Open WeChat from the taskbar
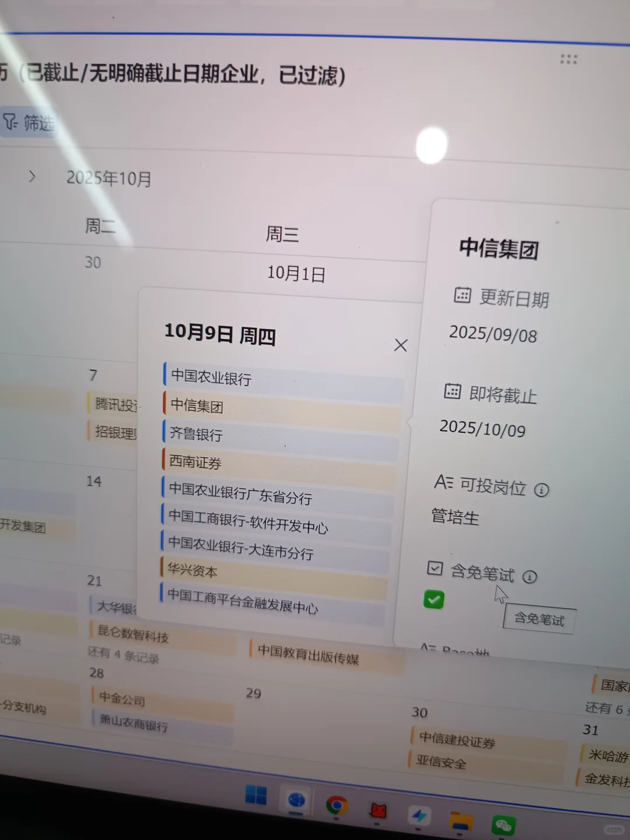630x840 pixels. [503, 825]
